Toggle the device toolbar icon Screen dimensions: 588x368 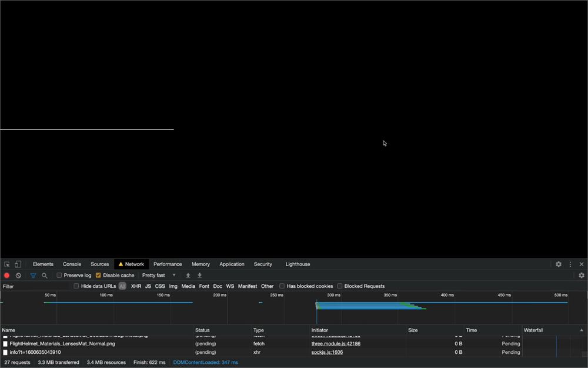[18, 264]
